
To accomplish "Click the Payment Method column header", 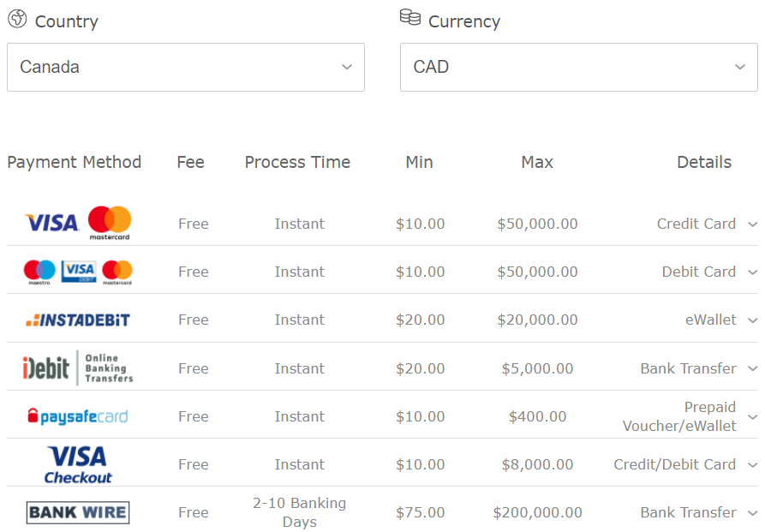I will (74, 162).
